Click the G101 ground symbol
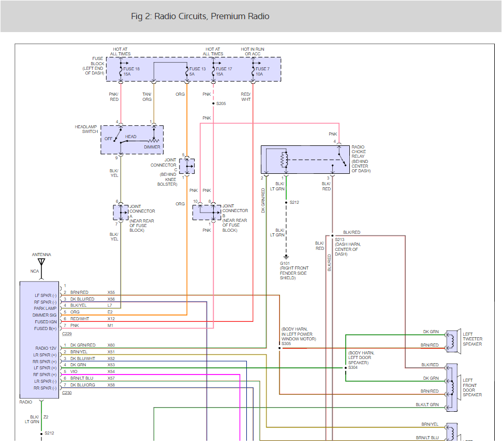Viewport: 502px width, 448px height. (286, 256)
